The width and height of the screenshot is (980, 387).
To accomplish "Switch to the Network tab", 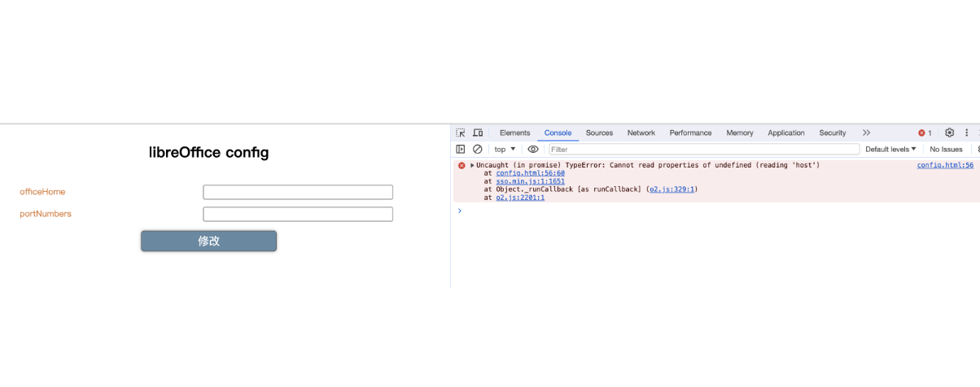I will pyautogui.click(x=641, y=133).
